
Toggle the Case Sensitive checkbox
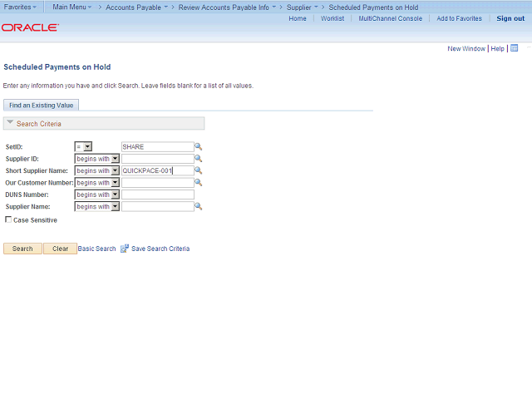pos(8,219)
